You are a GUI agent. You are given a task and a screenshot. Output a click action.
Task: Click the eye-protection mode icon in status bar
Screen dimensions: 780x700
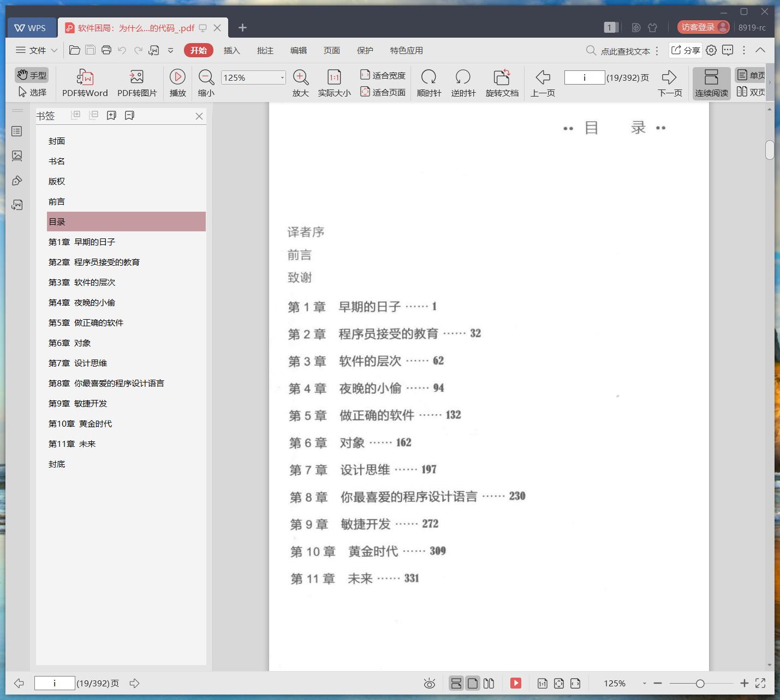[430, 683]
